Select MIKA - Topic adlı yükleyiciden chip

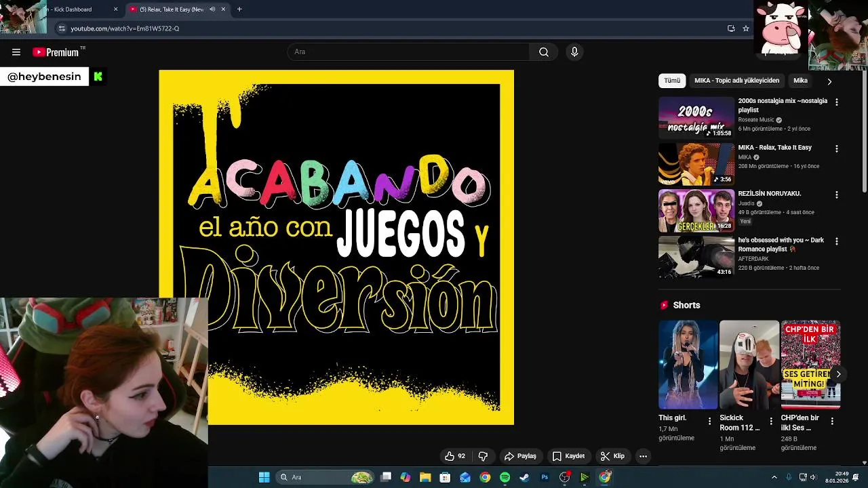736,81
